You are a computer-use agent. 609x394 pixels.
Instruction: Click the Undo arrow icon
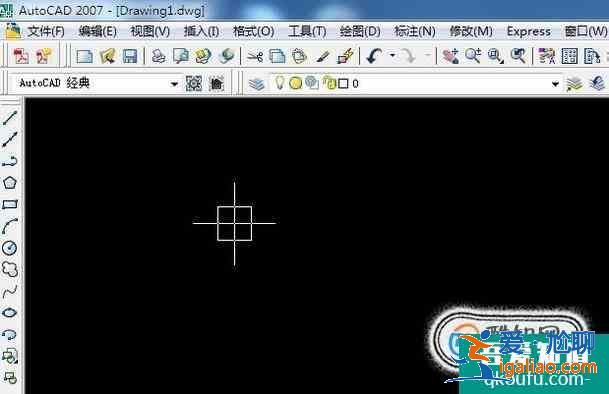[x=374, y=57]
